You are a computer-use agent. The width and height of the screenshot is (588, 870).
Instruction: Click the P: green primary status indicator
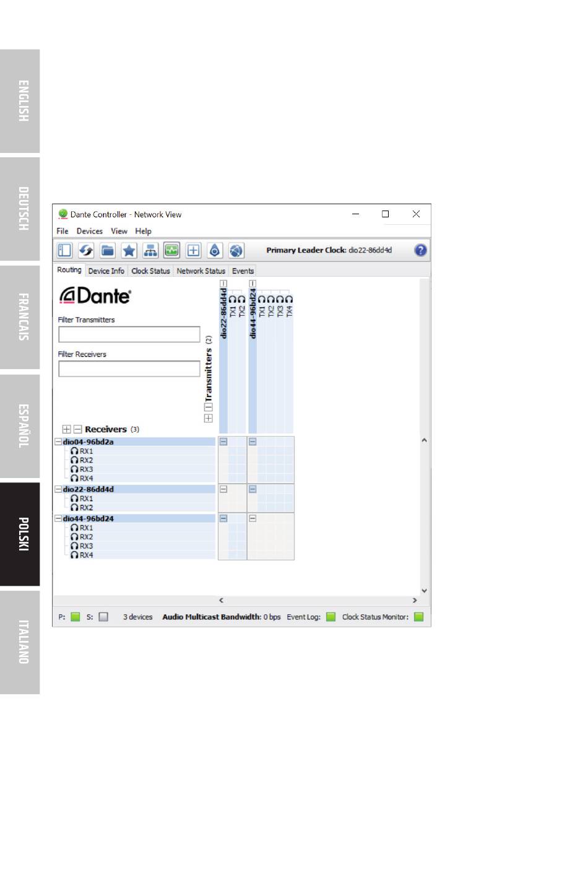(76, 617)
